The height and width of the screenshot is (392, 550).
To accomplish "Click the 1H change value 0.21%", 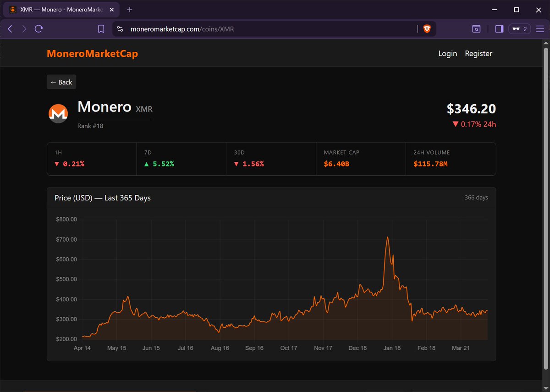I will (x=69, y=164).
